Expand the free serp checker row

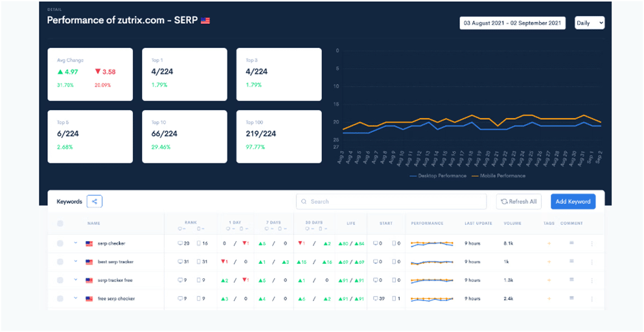click(x=75, y=298)
